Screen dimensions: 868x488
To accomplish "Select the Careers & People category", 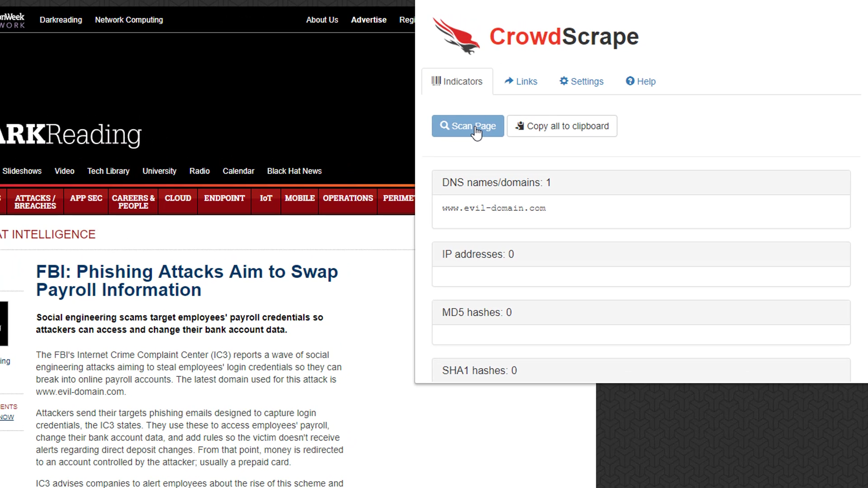I will [x=133, y=202].
